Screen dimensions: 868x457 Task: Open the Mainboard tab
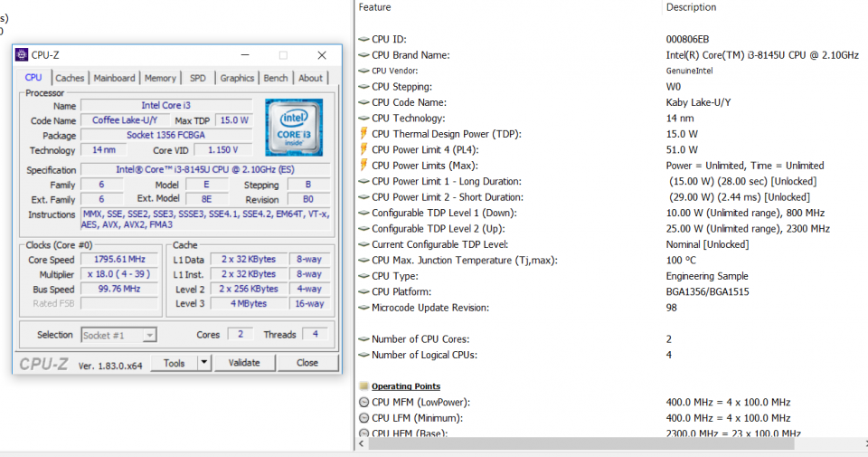(114, 78)
